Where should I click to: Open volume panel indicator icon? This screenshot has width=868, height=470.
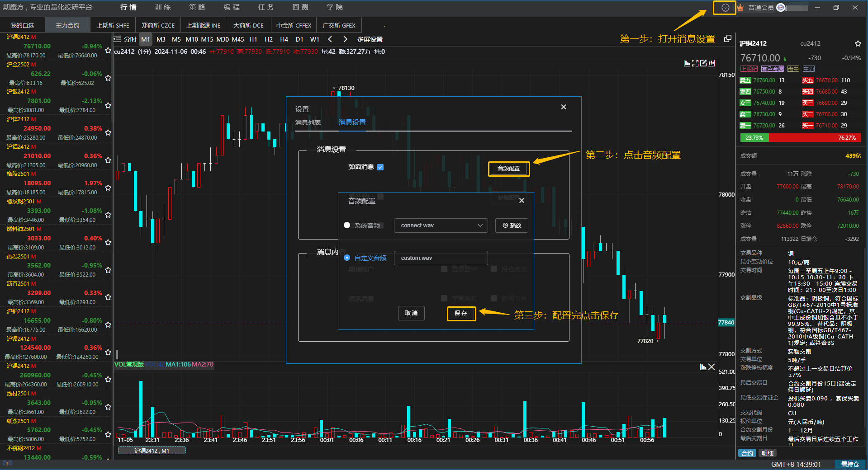(703, 367)
